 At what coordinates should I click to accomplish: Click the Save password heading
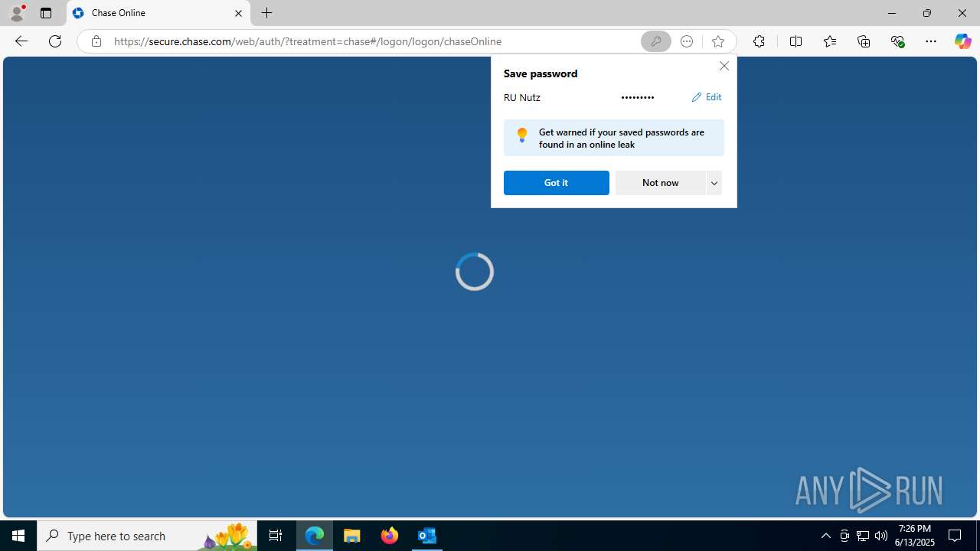[x=541, y=73]
